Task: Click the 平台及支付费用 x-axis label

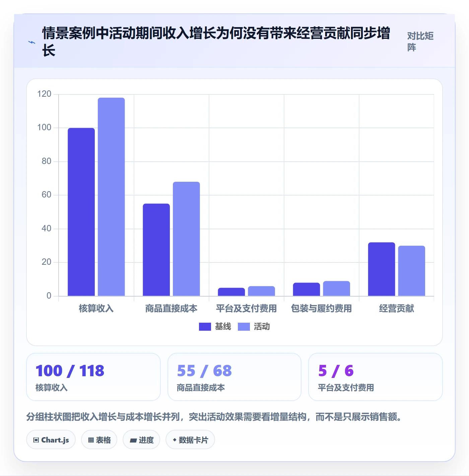Action: click(x=246, y=308)
